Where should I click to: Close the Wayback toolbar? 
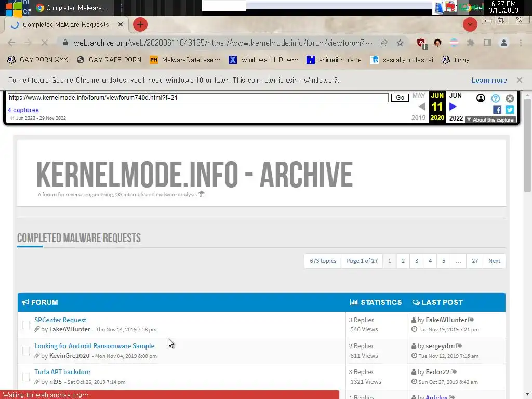510,98
